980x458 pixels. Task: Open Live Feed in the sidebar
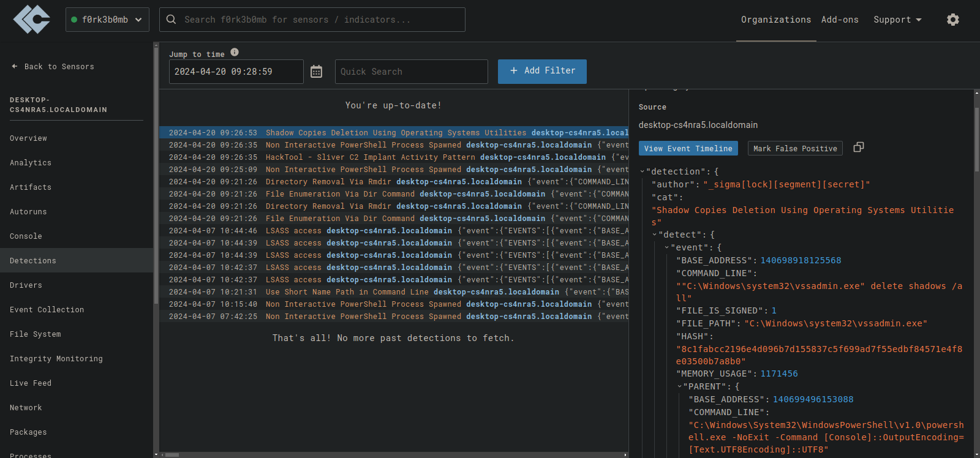pyautogui.click(x=77, y=383)
